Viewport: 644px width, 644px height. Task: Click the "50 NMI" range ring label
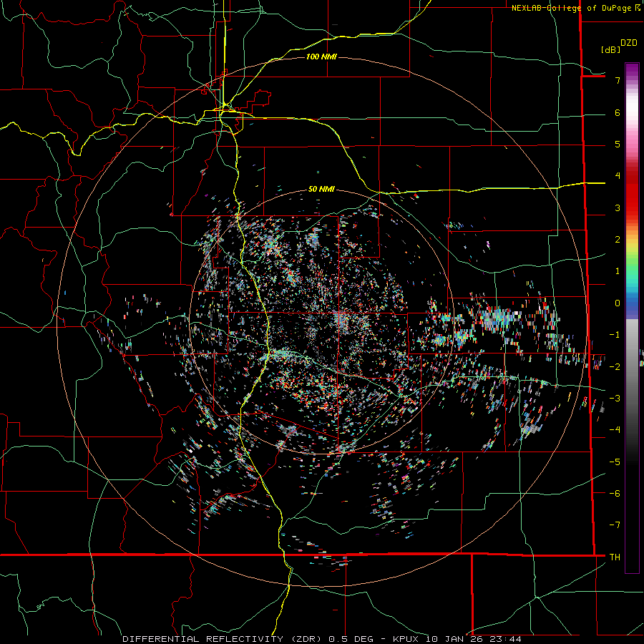[x=321, y=189]
